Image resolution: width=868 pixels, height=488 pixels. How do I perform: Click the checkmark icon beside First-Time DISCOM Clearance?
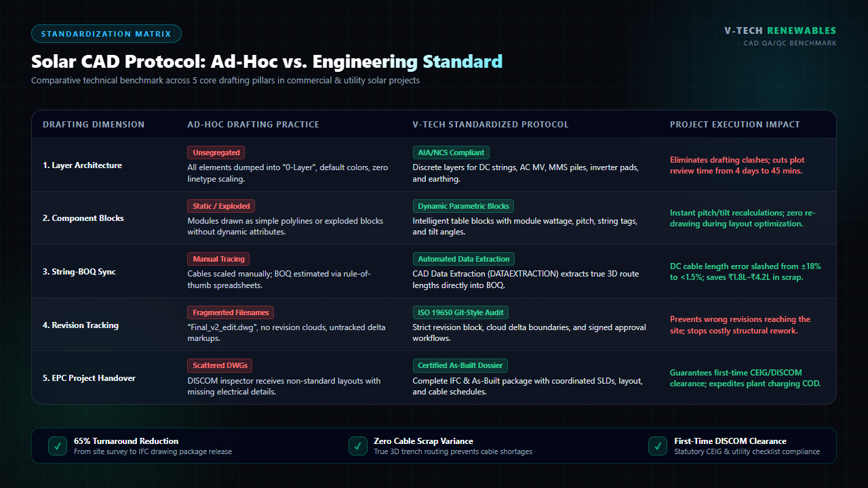[657, 446]
